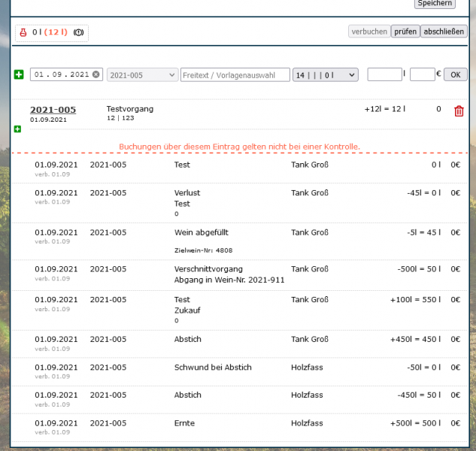Choose the abschließen option
476x451 pixels.
pyautogui.click(x=444, y=32)
